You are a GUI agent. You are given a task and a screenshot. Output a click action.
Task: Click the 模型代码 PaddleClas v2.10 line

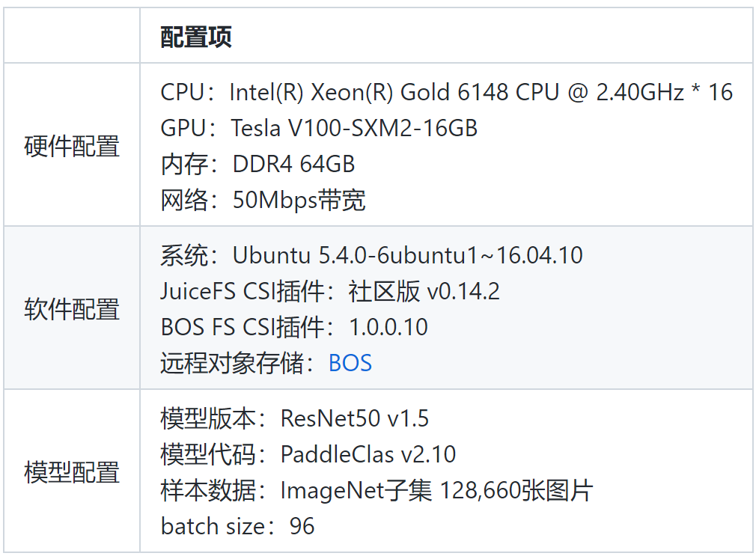coord(308,454)
